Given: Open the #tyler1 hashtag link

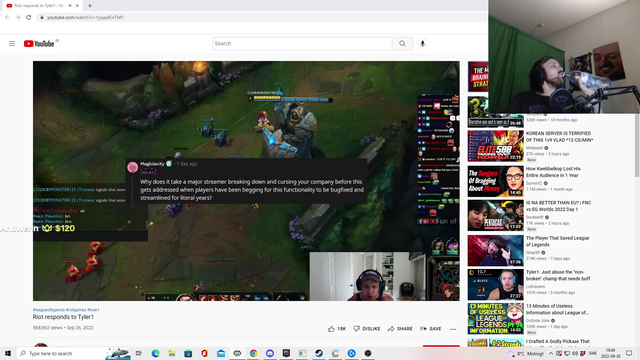Looking at the screenshot, I should tap(93, 310).
